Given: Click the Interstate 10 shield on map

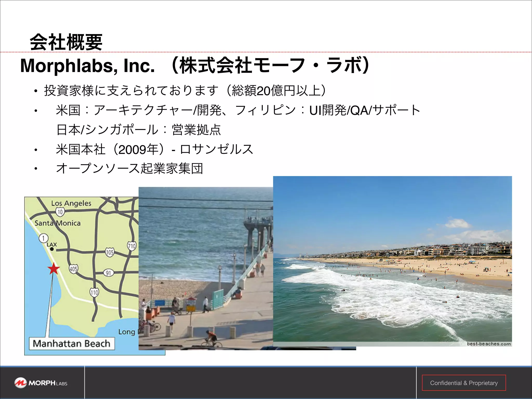Looking at the screenshot, I should 60,212.
